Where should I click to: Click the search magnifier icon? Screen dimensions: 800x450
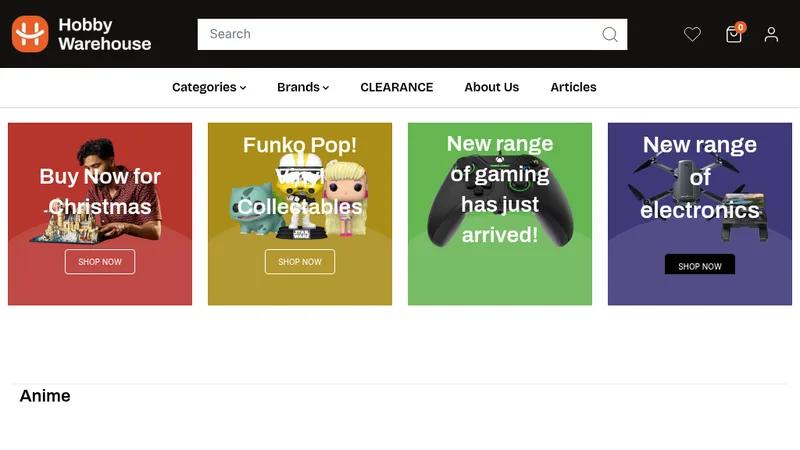tap(610, 34)
